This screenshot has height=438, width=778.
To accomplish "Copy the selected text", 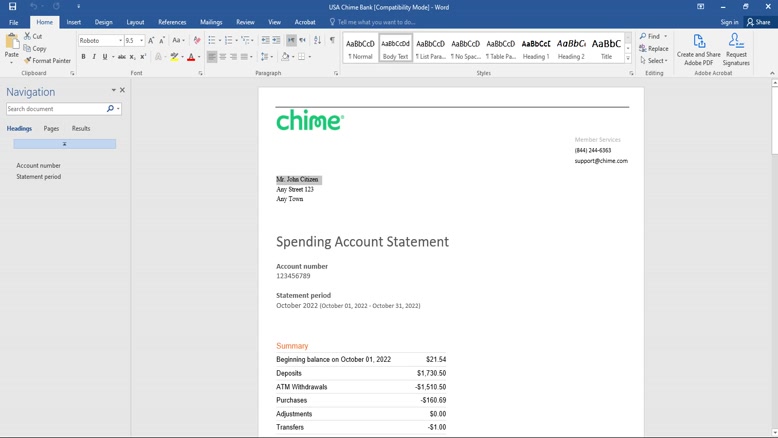I will [35, 49].
